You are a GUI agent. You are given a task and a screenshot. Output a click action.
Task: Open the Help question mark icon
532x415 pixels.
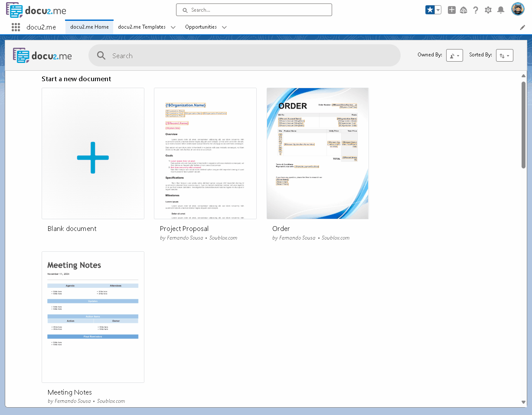point(476,10)
